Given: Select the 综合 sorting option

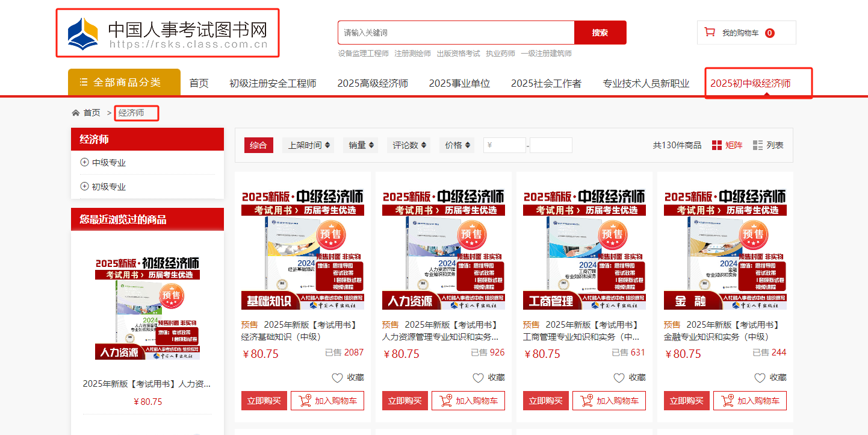Looking at the screenshot, I should (258, 145).
